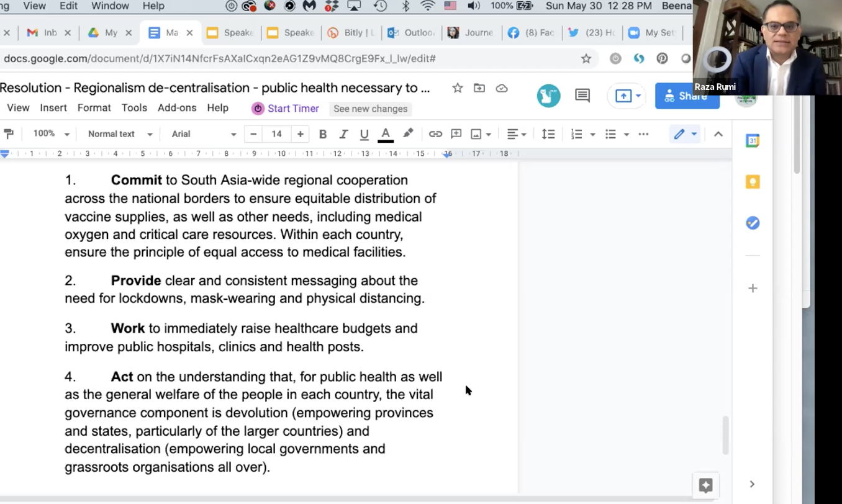
Task: Toggle italic text formatting
Action: 343,134
